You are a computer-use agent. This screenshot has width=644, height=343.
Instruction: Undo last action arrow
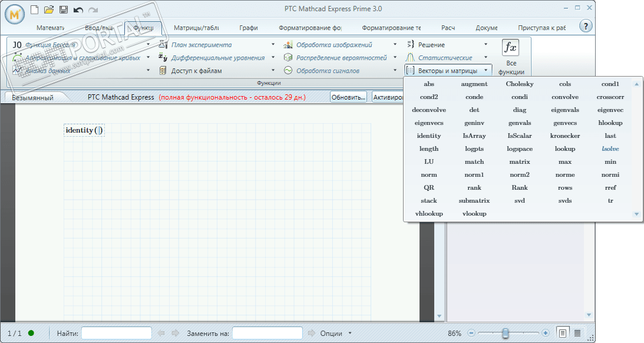[x=78, y=10]
